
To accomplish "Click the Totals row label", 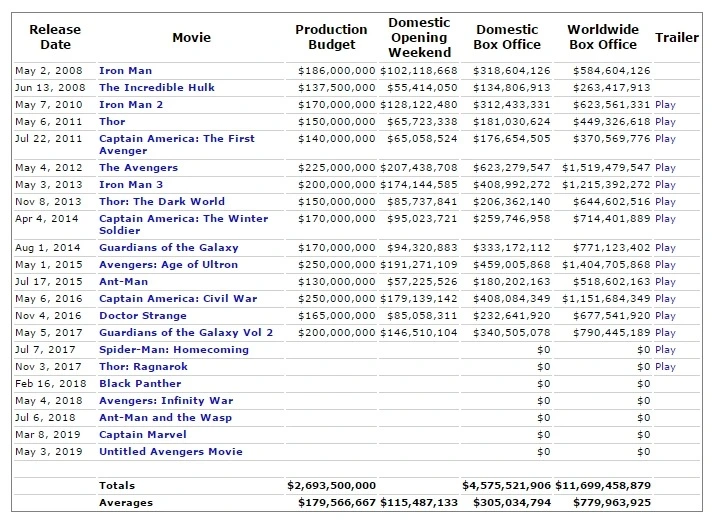I will (x=117, y=486).
